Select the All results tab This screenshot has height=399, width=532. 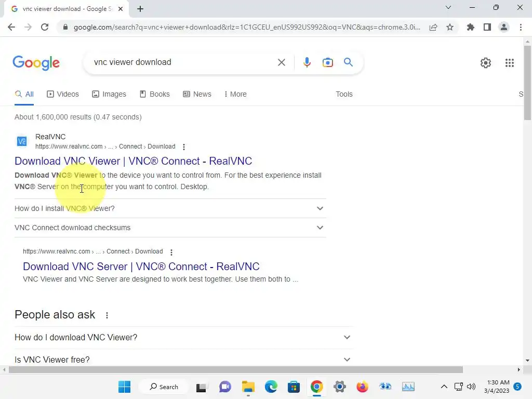point(24,95)
